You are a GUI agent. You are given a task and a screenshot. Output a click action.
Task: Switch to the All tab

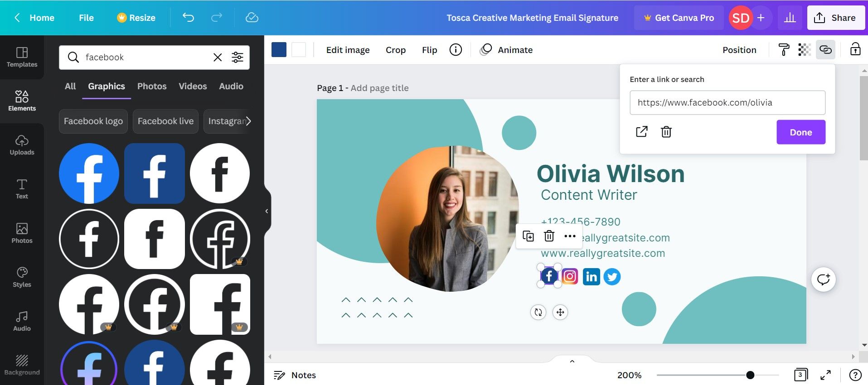coord(70,86)
